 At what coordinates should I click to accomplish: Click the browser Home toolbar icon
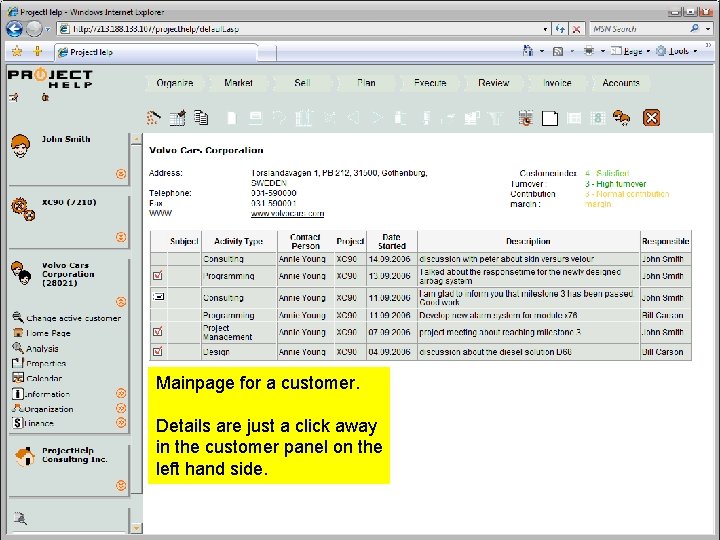coord(528,51)
